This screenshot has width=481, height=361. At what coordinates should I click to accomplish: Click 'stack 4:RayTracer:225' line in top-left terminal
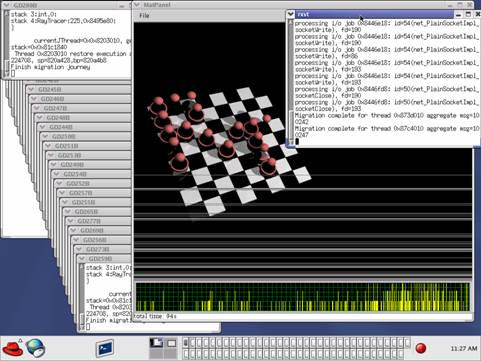coord(63,21)
